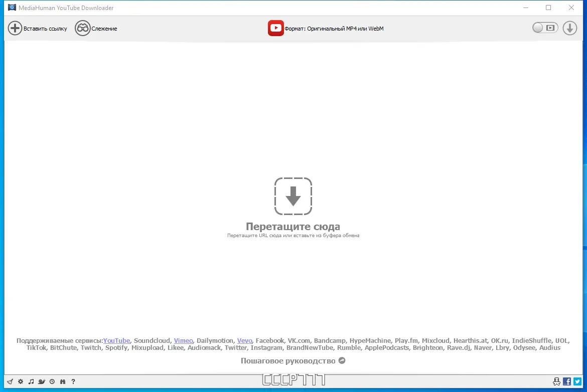Click the clock history icon
The image size is (587, 392).
[52, 381]
